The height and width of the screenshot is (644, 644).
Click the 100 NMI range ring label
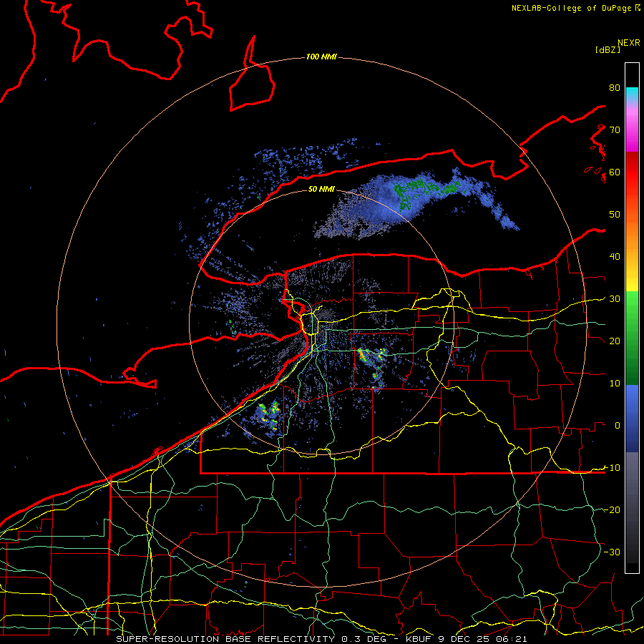coord(321,57)
